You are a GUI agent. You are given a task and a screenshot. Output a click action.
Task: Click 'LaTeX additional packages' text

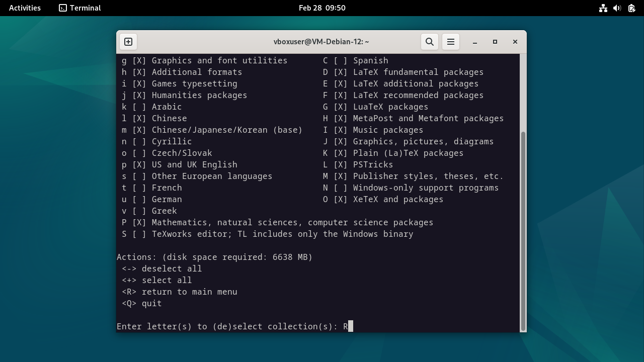coord(416,83)
